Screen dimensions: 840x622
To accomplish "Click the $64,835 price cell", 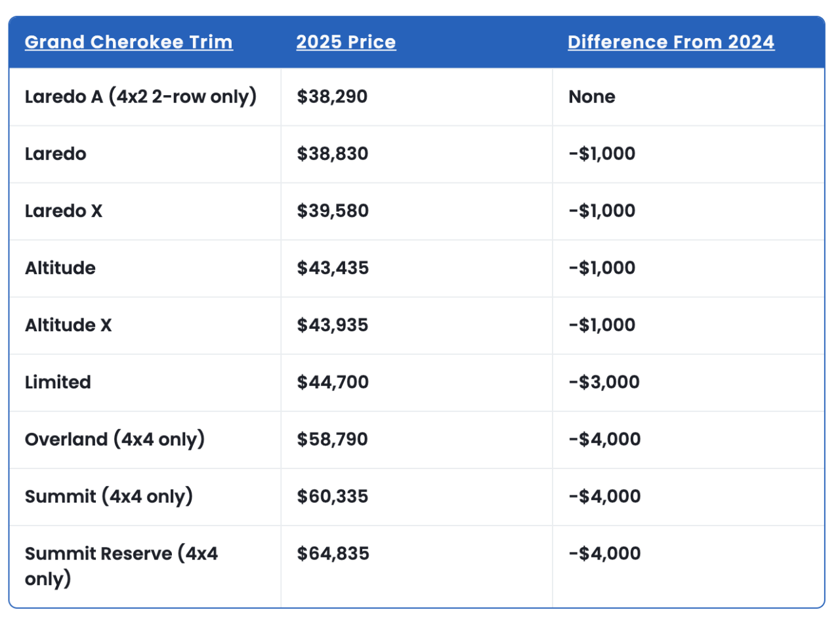I will click(333, 554).
